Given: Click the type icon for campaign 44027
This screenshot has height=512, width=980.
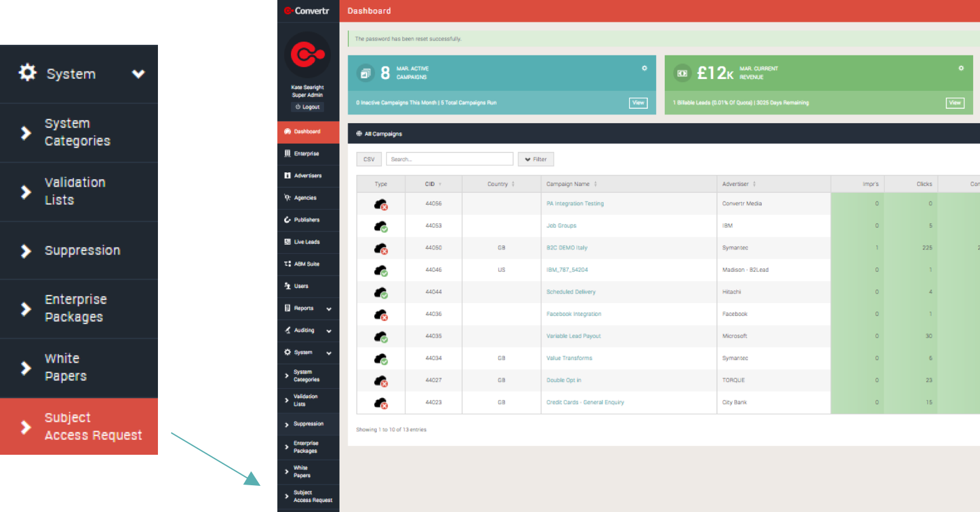Looking at the screenshot, I should tap(381, 380).
